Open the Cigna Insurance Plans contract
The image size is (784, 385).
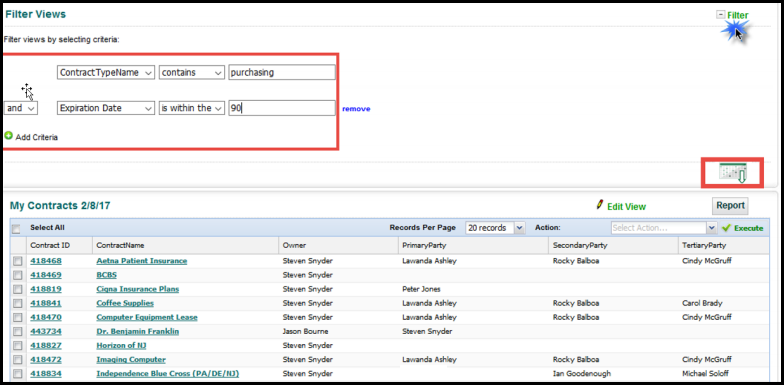138,289
